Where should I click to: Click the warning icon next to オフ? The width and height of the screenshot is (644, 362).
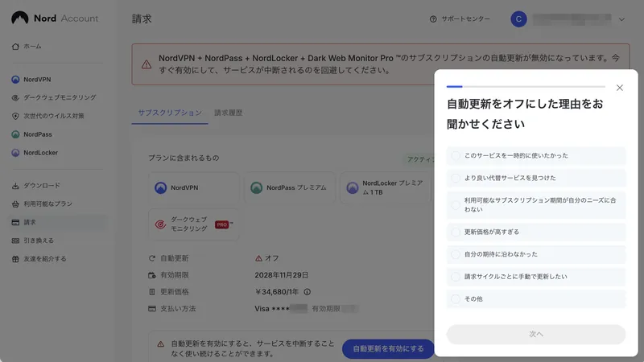(258, 258)
